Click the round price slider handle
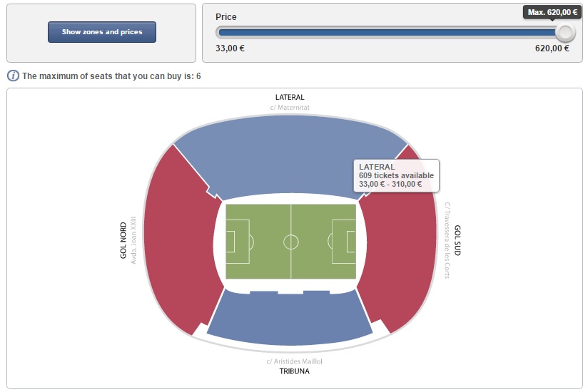The width and height of the screenshot is (588, 392). [x=564, y=32]
